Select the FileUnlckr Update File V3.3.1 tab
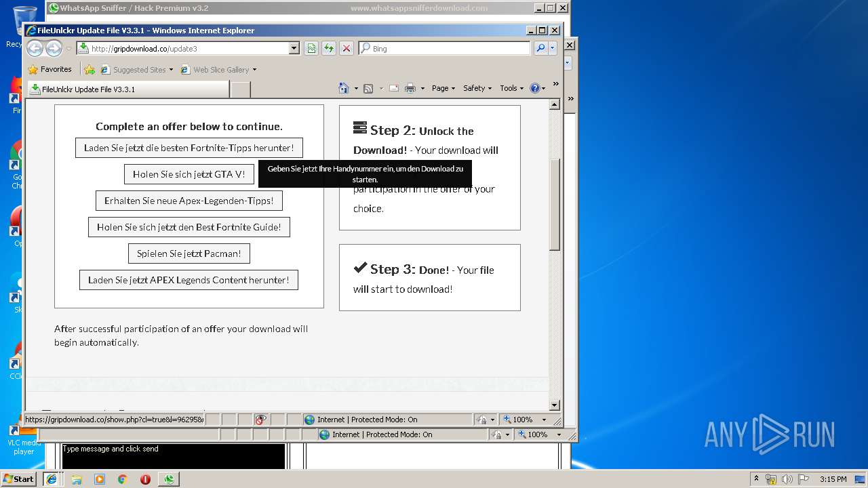This screenshot has width=868, height=488. [x=129, y=89]
